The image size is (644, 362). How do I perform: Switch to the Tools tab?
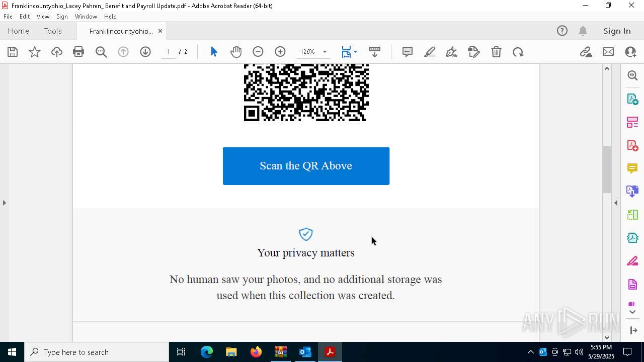(x=53, y=31)
